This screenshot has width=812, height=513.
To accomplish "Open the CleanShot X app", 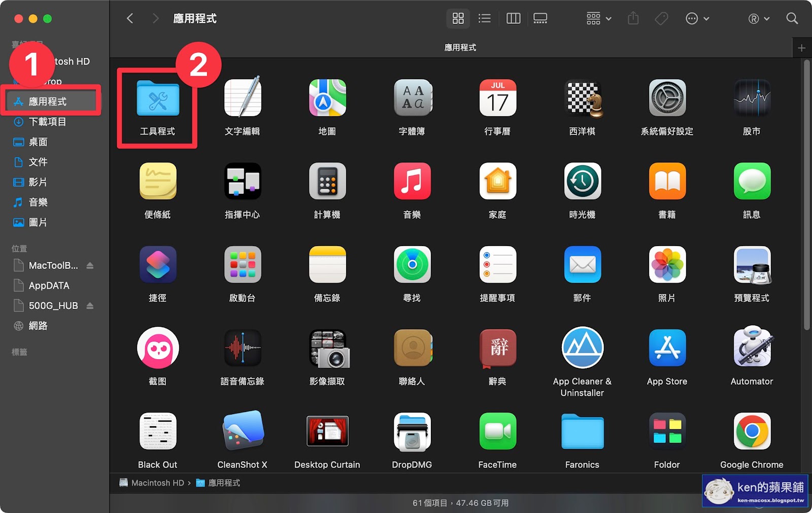I will click(x=243, y=430).
